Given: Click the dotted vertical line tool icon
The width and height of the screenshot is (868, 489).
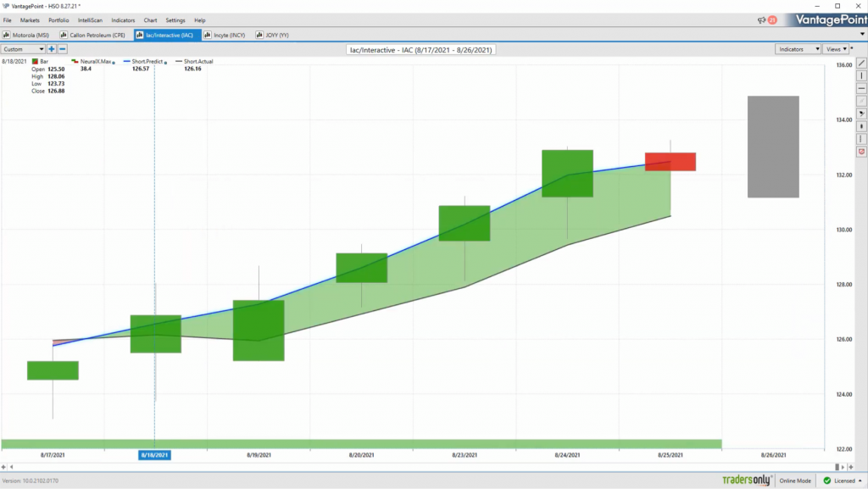Looking at the screenshot, I should click(x=861, y=139).
